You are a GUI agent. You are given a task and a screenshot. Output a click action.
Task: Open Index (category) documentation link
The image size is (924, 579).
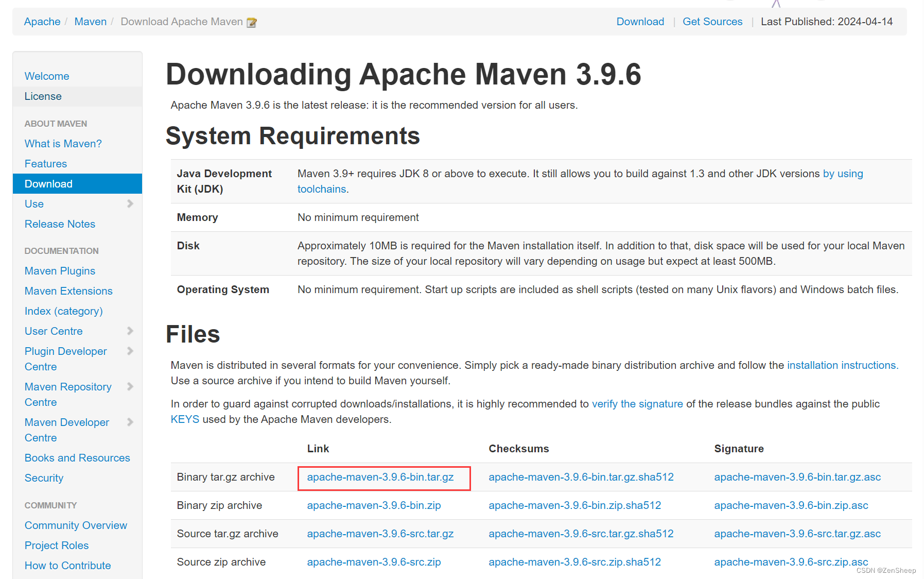[64, 311]
